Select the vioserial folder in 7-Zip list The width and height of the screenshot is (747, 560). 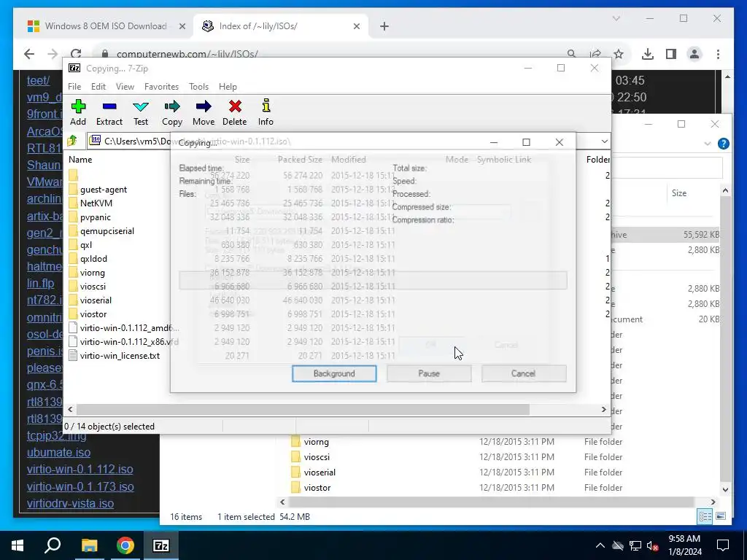90,300
